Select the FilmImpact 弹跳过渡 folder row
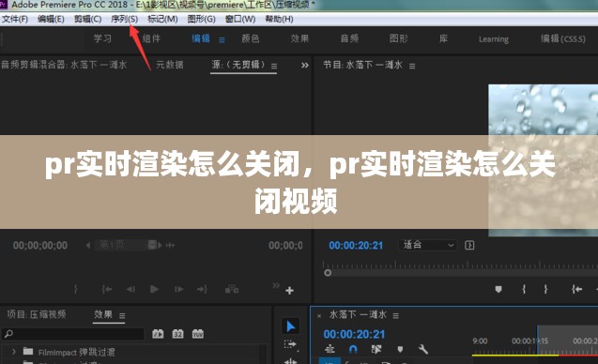 pyautogui.click(x=133, y=352)
